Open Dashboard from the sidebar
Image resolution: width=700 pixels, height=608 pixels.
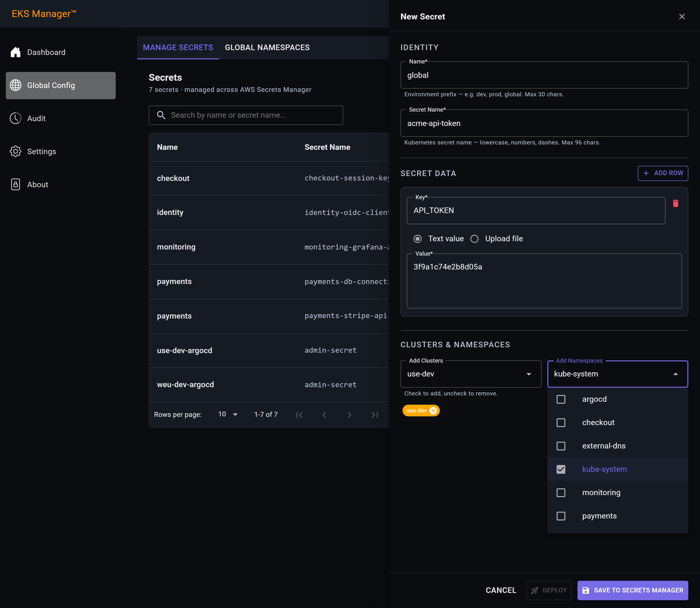point(61,52)
